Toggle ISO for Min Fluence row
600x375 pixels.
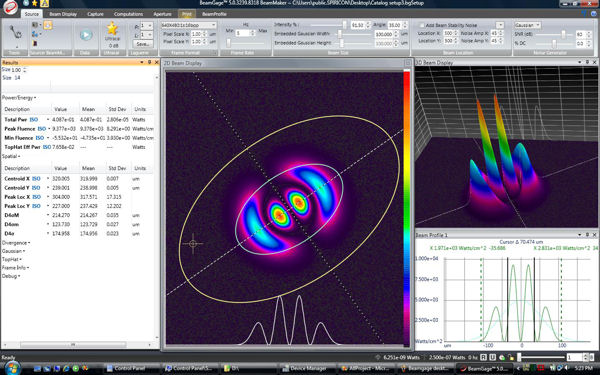coord(40,138)
